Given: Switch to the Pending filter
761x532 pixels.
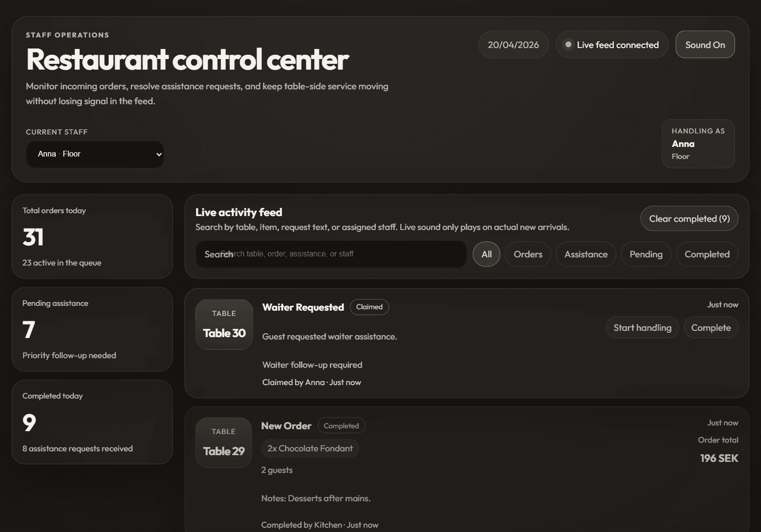Looking at the screenshot, I should click(646, 254).
